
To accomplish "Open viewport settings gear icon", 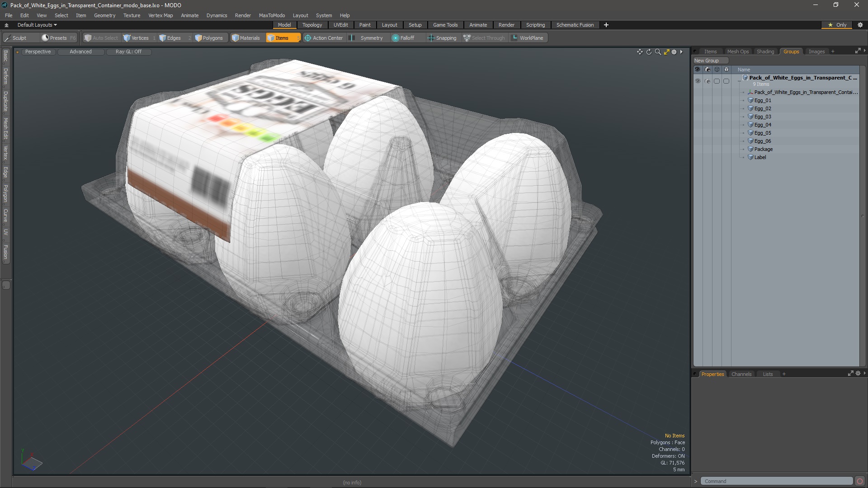I will [674, 52].
